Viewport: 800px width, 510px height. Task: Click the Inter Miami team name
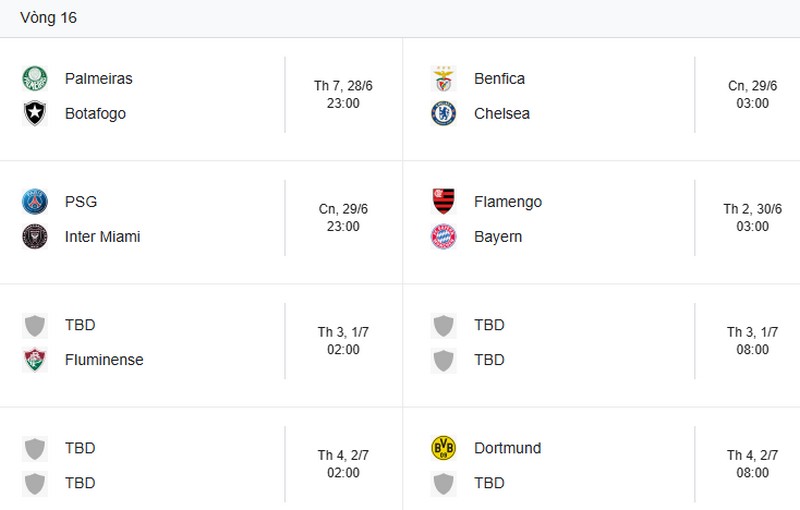pyautogui.click(x=103, y=237)
